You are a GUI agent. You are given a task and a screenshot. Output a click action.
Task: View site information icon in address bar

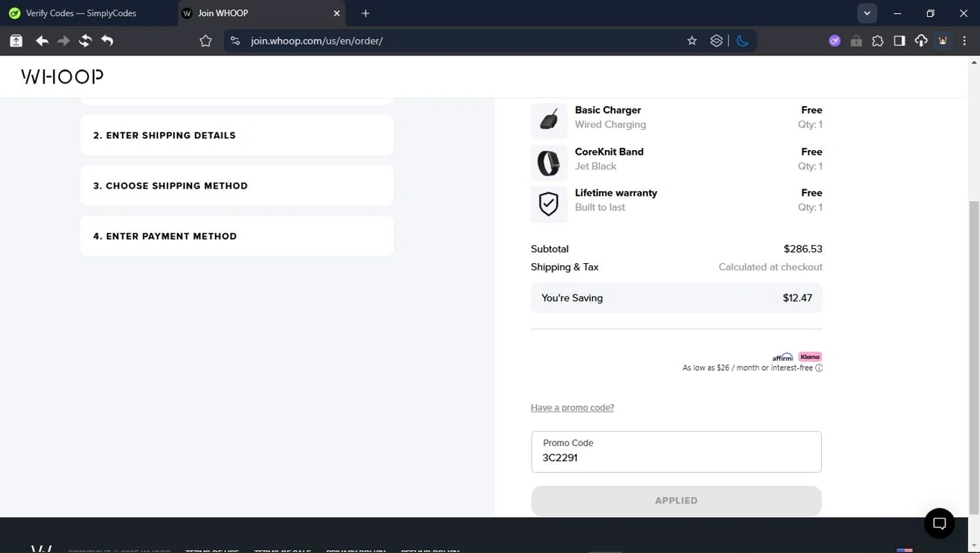(235, 40)
